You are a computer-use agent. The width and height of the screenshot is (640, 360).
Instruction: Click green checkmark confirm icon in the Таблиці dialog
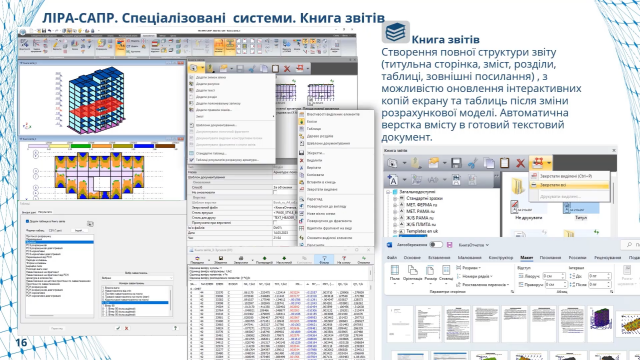pos(118,328)
